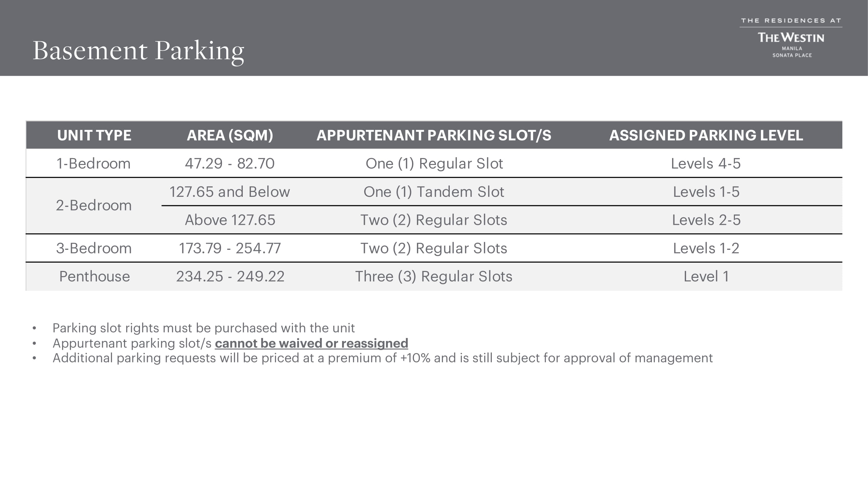Select the 47.29 - 82.70 area cell
The image size is (868, 488).
(230, 164)
